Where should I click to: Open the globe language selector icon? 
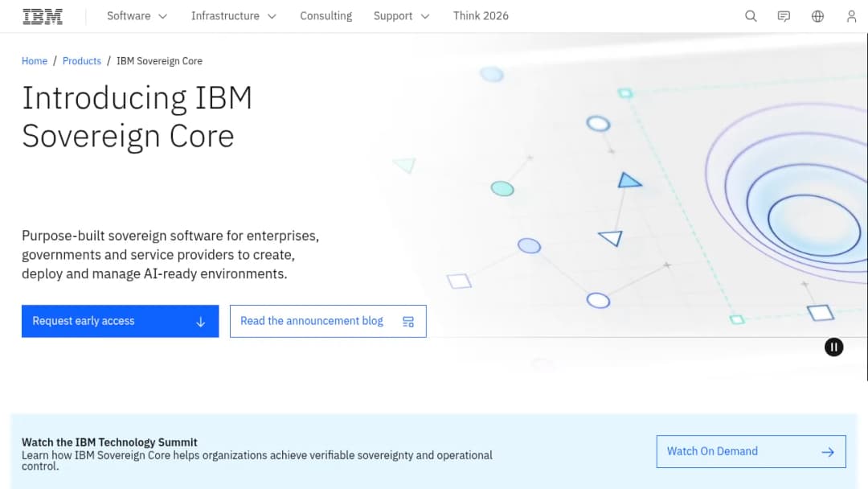coord(817,16)
